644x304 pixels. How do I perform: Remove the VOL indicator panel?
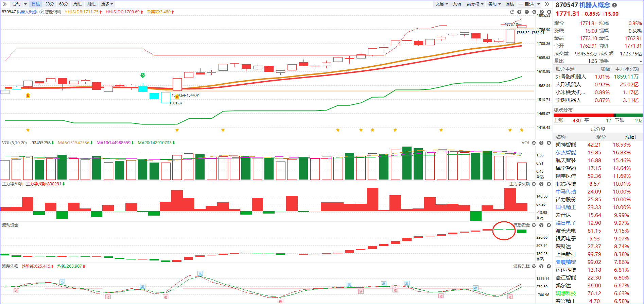tap(549, 143)
